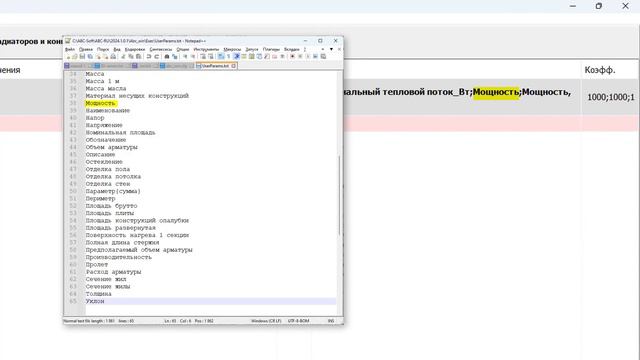Viewport: 640px width, 360px height.
Task: Open the Макросы menu
Action: click(232, 49)
